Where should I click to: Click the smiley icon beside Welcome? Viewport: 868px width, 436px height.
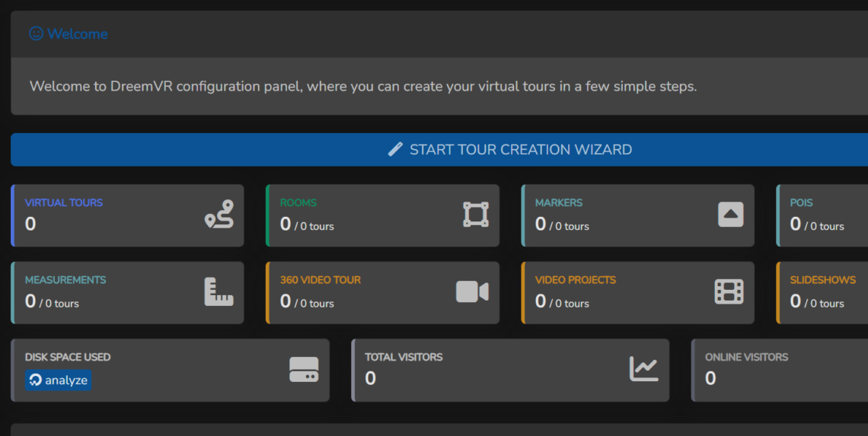coord(36,33)
